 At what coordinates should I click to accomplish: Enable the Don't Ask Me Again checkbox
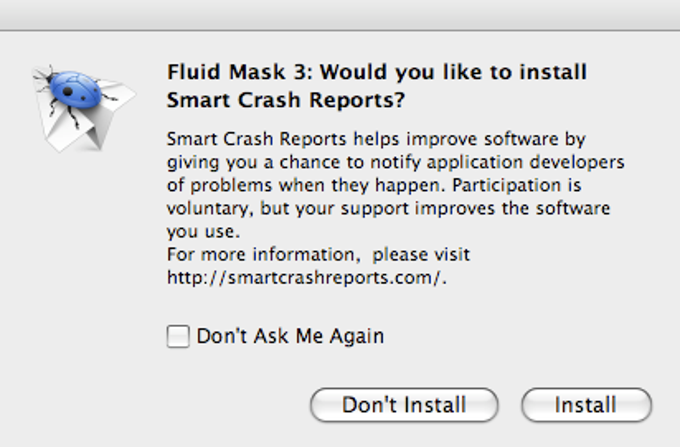point(178,337)
